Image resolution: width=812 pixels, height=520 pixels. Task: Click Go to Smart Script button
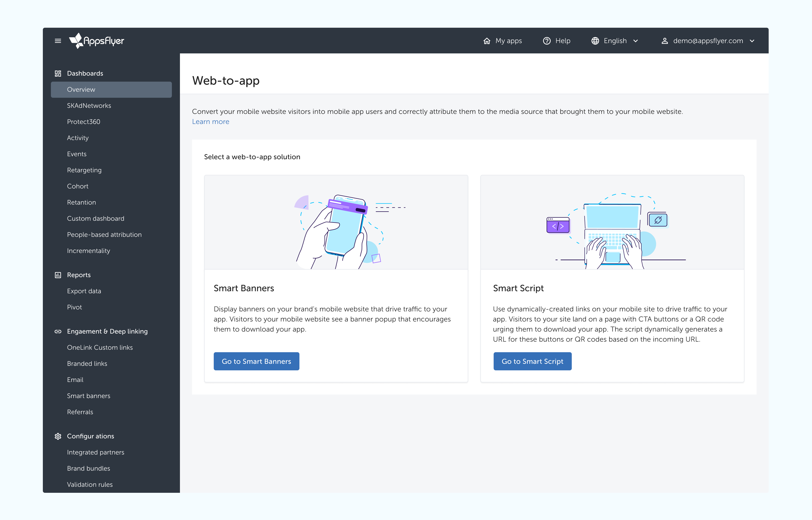[x=532, y=361]
